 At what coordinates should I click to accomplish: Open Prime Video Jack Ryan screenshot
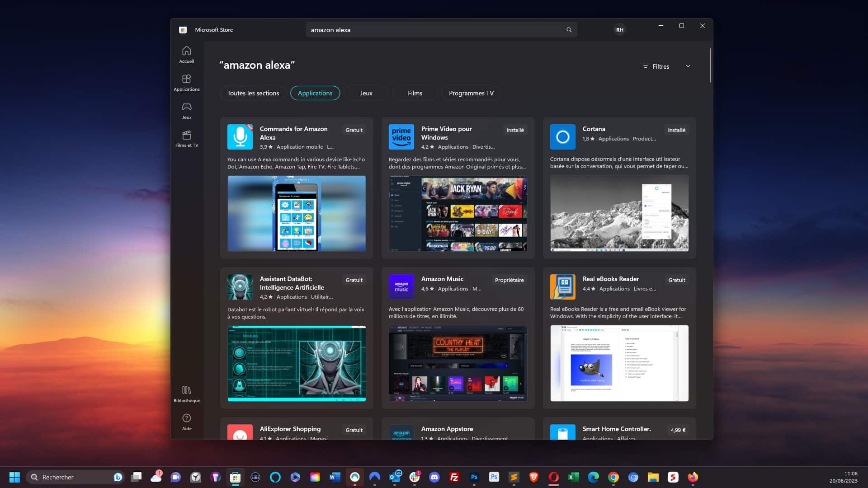click(x=458, y=213)
